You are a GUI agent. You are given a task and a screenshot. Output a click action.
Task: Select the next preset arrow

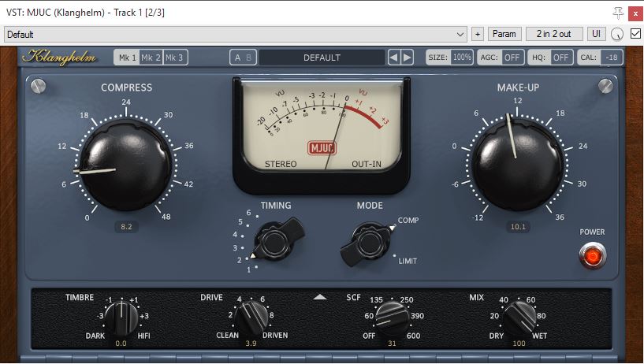tap(407, 58)
